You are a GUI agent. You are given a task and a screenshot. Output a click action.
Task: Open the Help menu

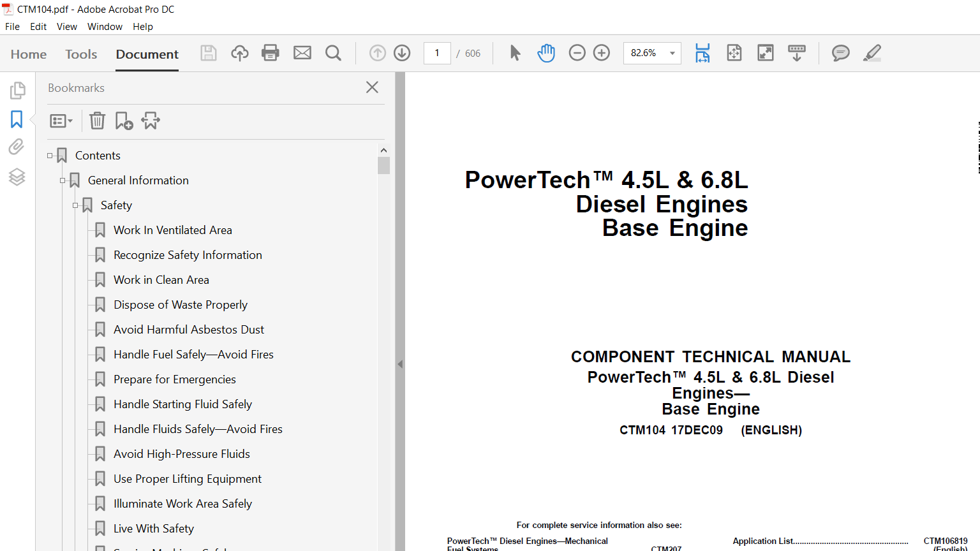(x=143, y=27)
